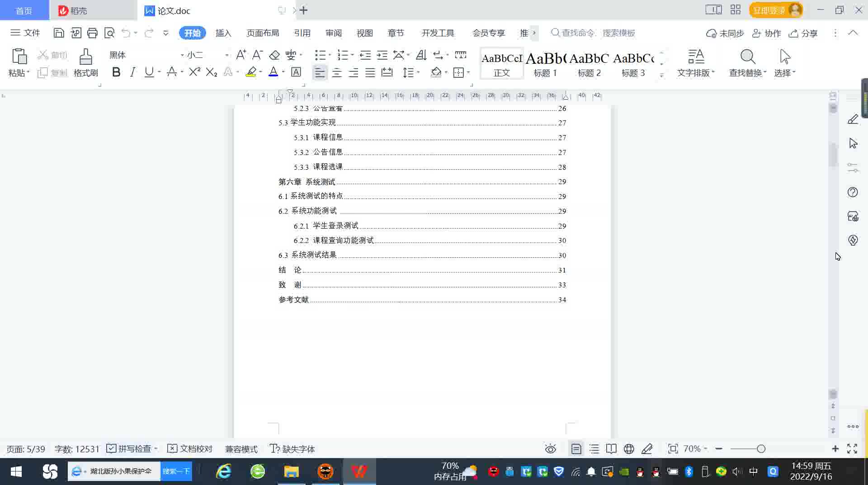This screenshot has width=868, height=485.
Task: Open the font name dropdown
Action: point(182,55)
